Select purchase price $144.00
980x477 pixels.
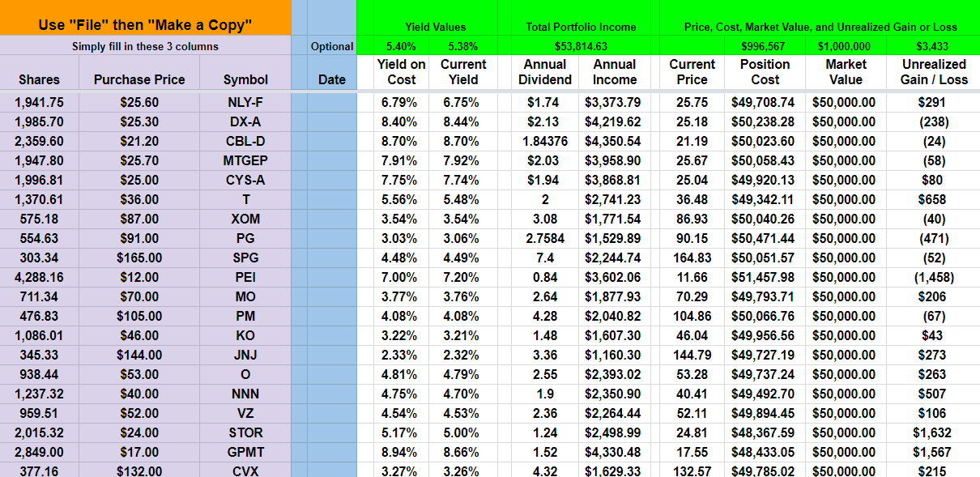(x=139, y=355)
